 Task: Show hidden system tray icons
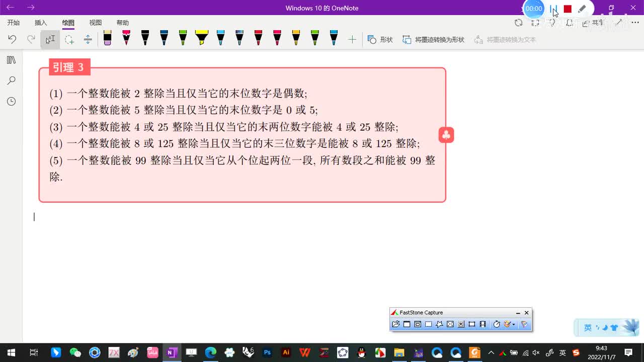[x=491, y=352]
